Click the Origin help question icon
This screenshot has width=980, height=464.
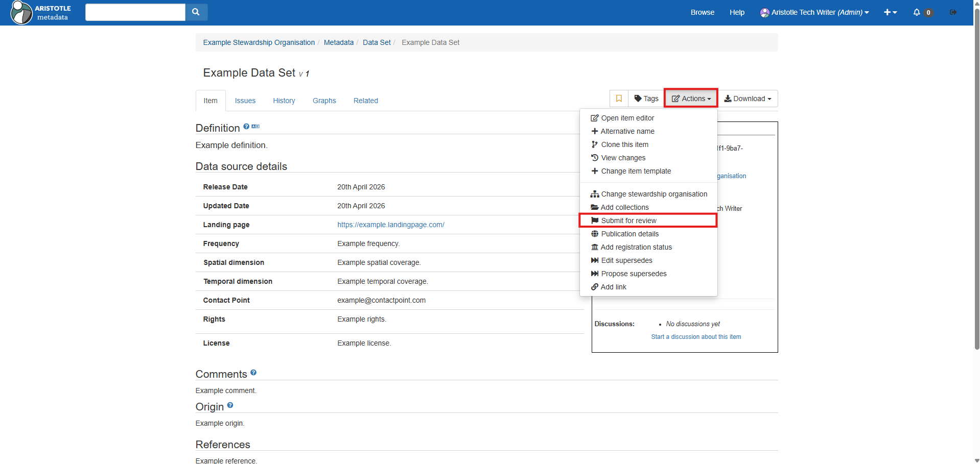click(230, 405)
